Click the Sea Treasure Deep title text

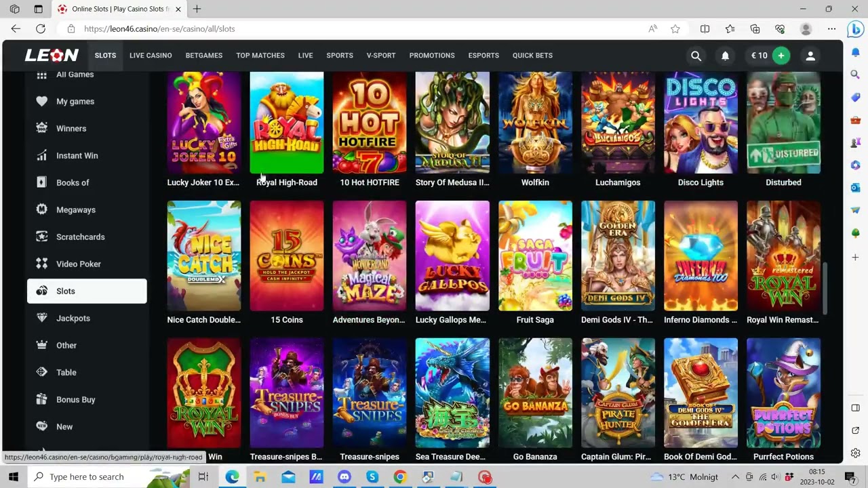click(x=452, y=457)
